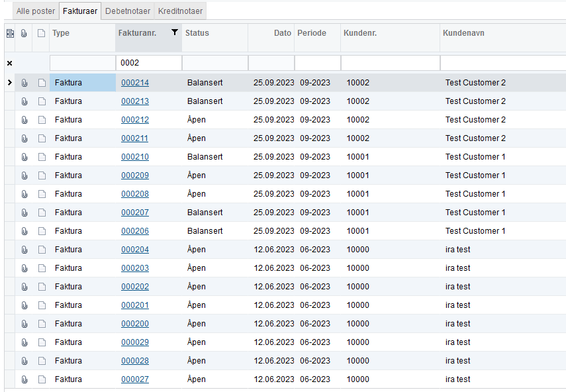Screen dimensions: 566x392
Task: Select the Fakturaer tab
Action: click(80, 11)
